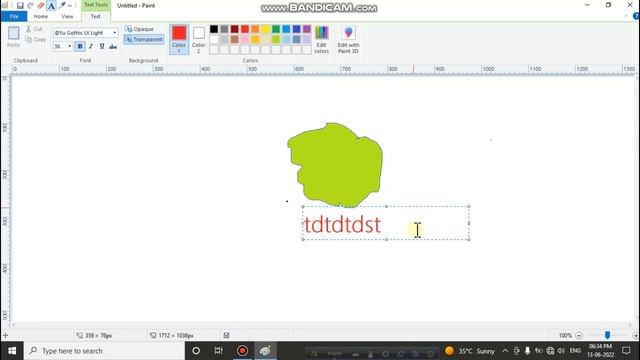
Task: Select the Text tool 'A' icon in title bar
Action: [51, 6]
